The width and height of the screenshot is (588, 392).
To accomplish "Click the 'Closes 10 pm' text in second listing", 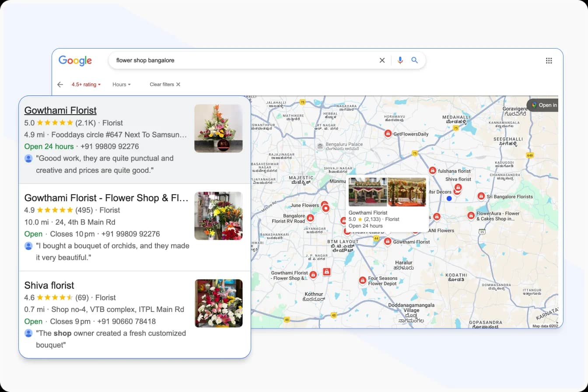I will pos(73,234).
